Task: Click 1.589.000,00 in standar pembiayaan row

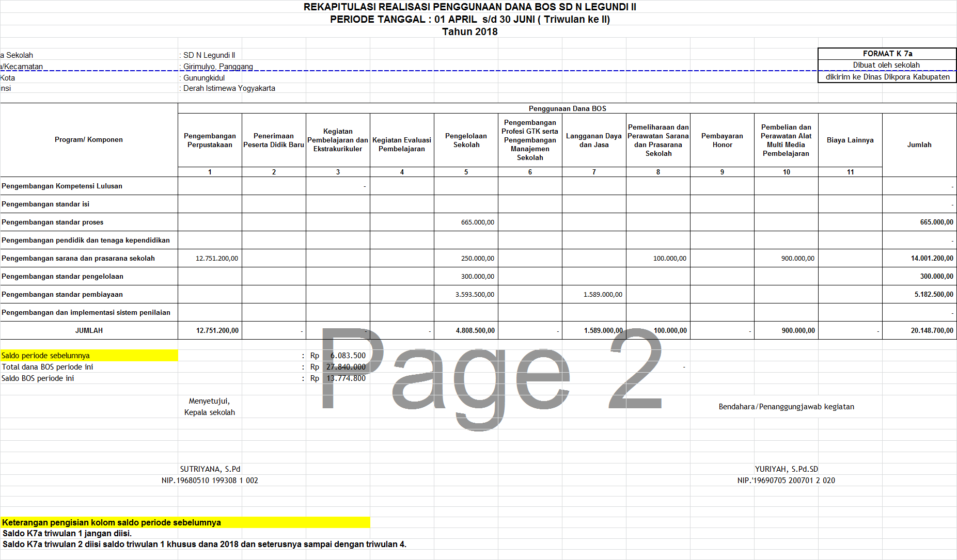Action: 594,294
